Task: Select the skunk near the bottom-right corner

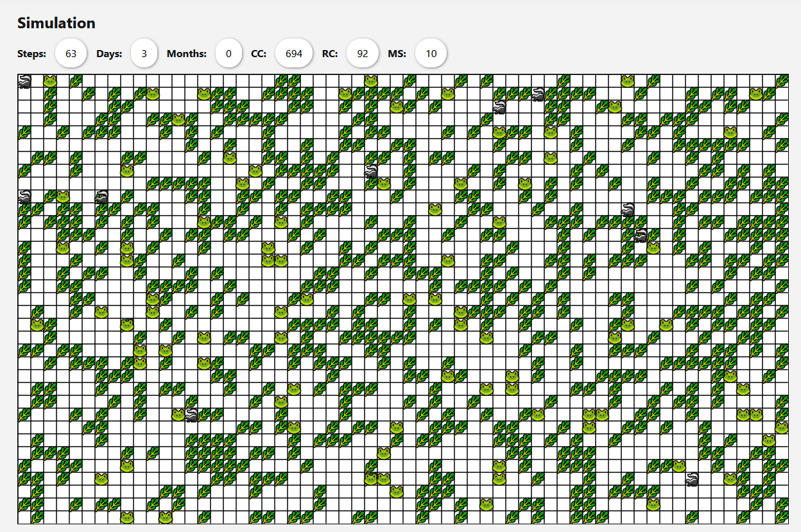Action: click(x=693, y=479)
